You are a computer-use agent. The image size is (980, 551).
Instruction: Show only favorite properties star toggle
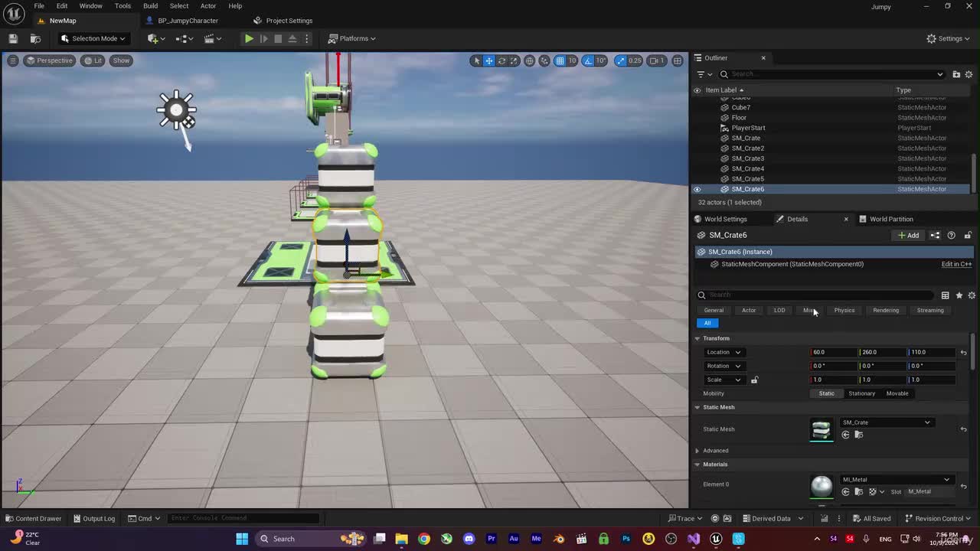(959, 295)
